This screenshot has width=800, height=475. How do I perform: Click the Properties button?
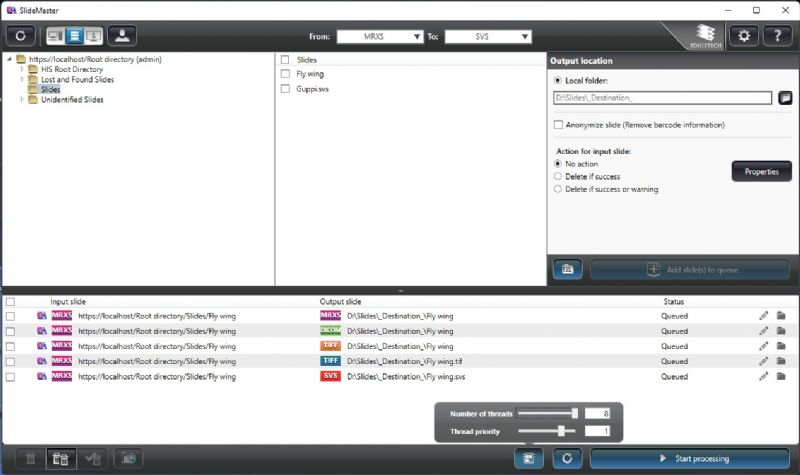click(x=762, y=171)
